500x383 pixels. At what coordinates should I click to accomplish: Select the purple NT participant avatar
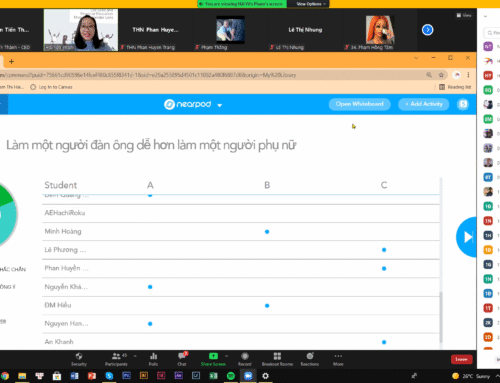point(488,46)
